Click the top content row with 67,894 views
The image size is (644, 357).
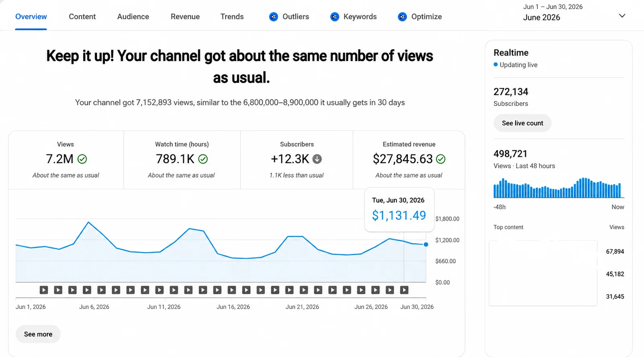557,252
